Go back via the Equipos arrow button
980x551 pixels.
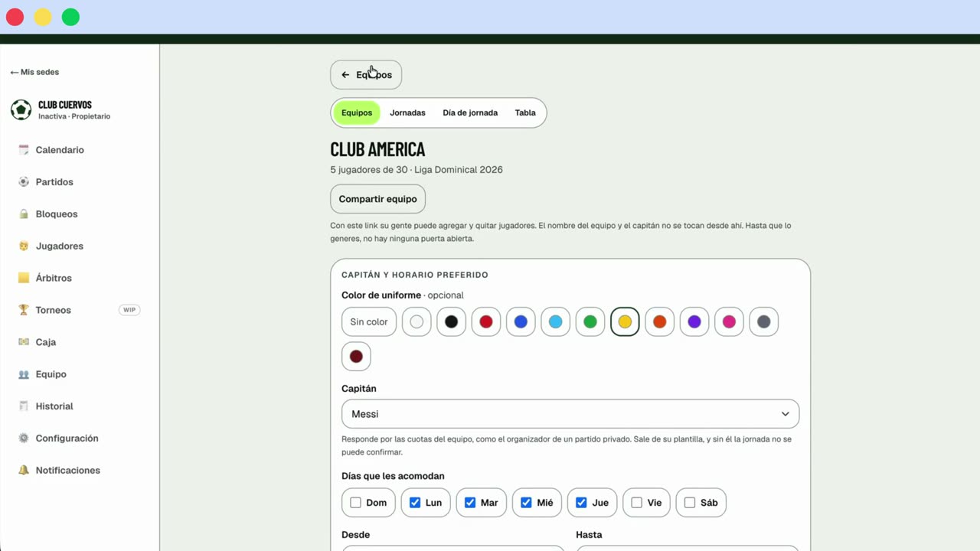366,75
